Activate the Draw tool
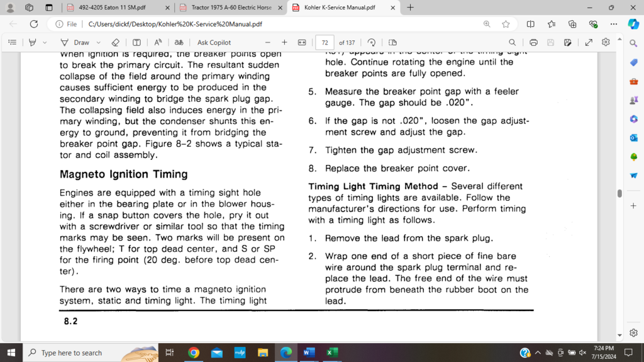 (x=75, y=42)
